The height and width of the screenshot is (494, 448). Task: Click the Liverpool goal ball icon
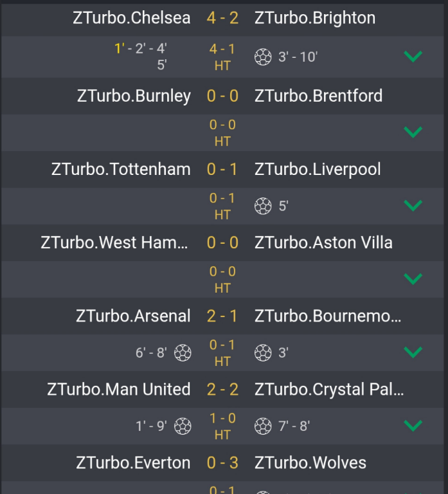pyautogui.click(x=263, y=206)
